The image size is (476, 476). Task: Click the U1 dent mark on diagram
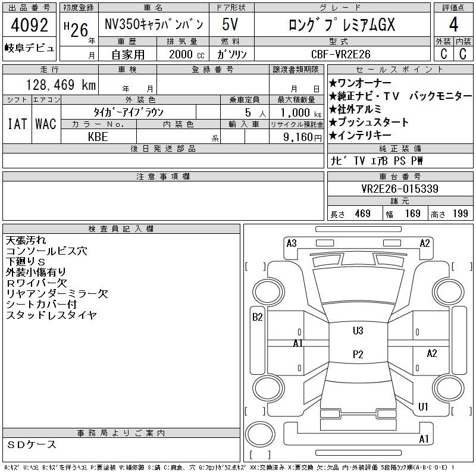(424, 408)
